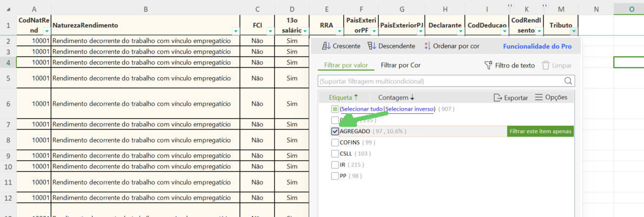This screenshot has height=217, width=644.
Task: Check the IR checkbox
Action: tap(335, 165)
